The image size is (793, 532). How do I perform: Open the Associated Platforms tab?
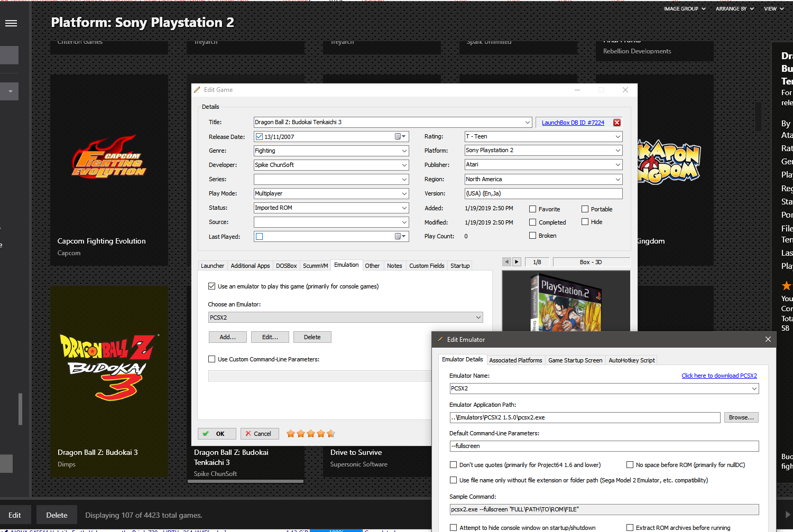point(515,360)
